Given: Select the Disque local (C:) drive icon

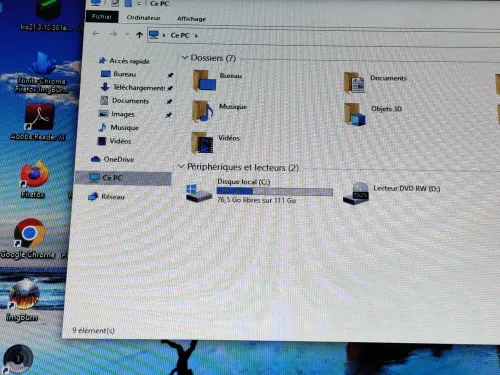Looking at the screenshot, I should (x=199, y=193).
